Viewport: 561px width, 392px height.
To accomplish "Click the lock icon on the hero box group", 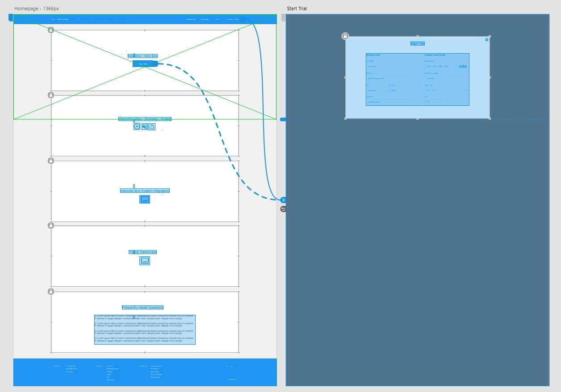I will click(51, 30).
